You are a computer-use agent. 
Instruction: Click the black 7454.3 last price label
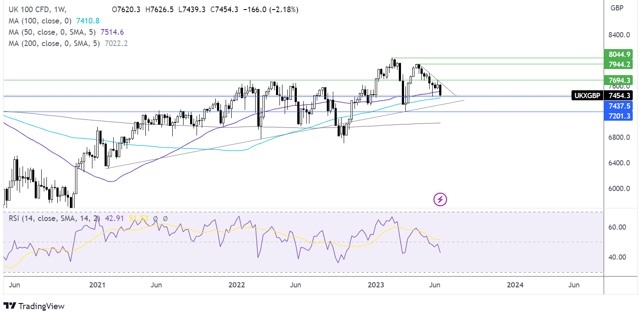618,96
